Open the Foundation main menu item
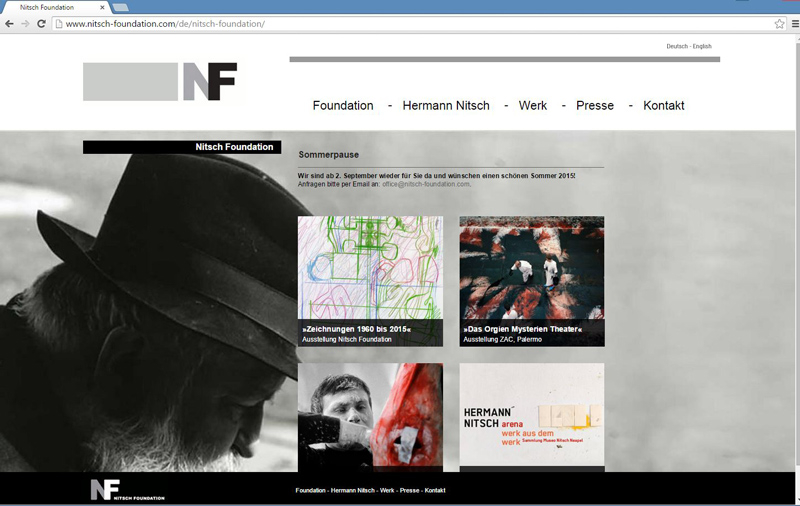This screenshot has width=800, height=506. pos(343,106)
